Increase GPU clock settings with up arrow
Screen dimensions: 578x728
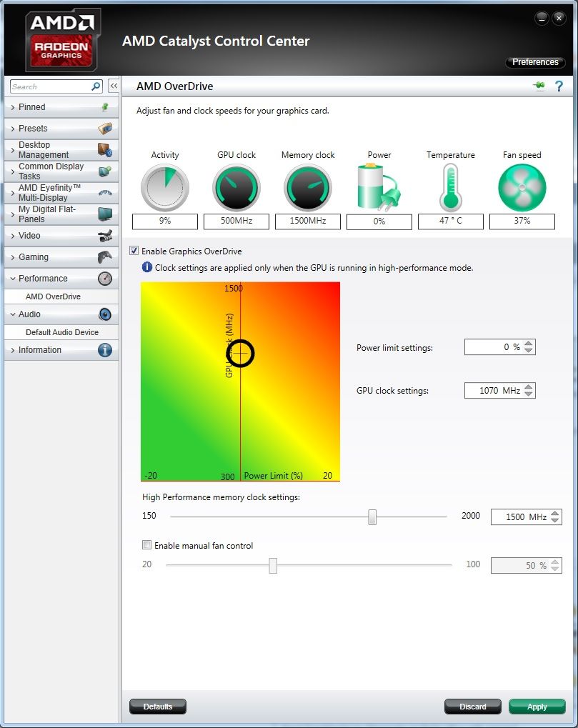point(529,387)
